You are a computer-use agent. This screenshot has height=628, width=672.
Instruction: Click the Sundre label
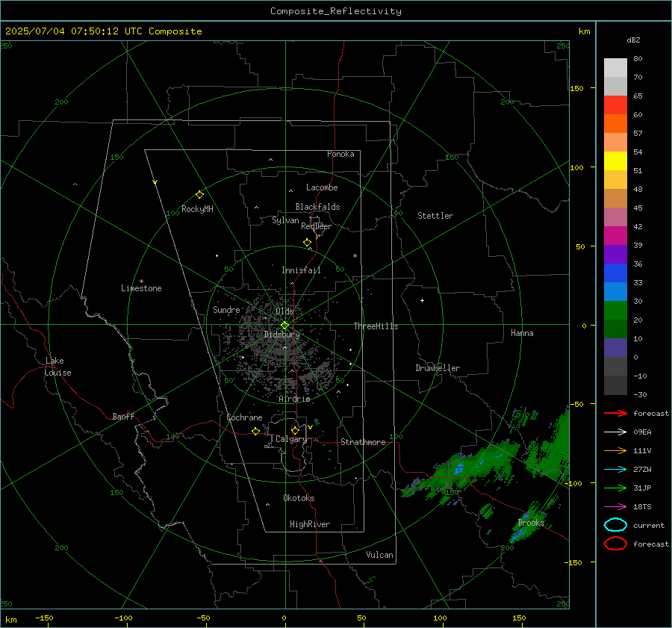pyautogui.click(x=226, y=309)
